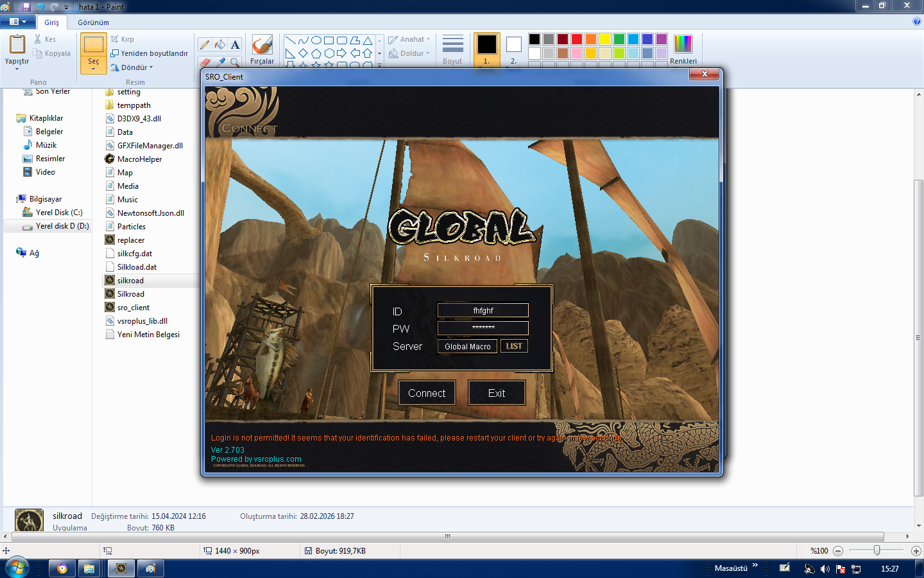The width and height of the screenshot is (924, 578).
Task: Open Firefox from the taskbar
Action: click(62, 568)
